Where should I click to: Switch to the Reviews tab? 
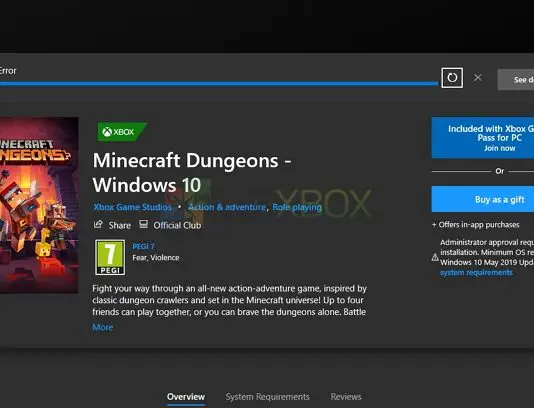pyautogui.click(x=346, y=397)
